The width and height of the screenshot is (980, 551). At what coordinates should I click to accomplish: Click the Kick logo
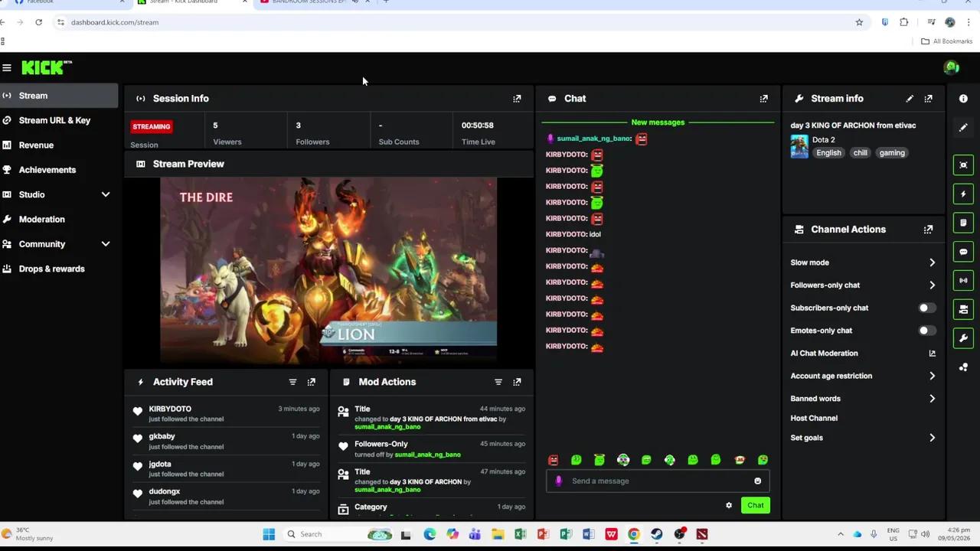click(47, 68)
